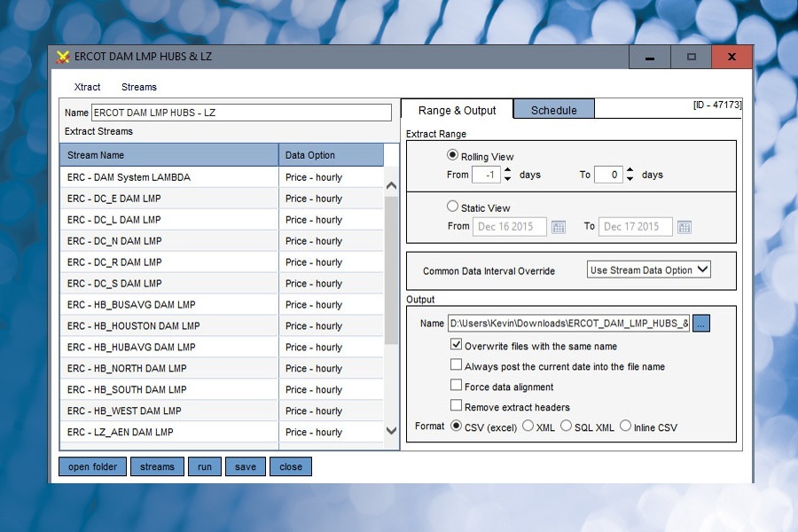Select the Static View radio button

pos(452,207)
